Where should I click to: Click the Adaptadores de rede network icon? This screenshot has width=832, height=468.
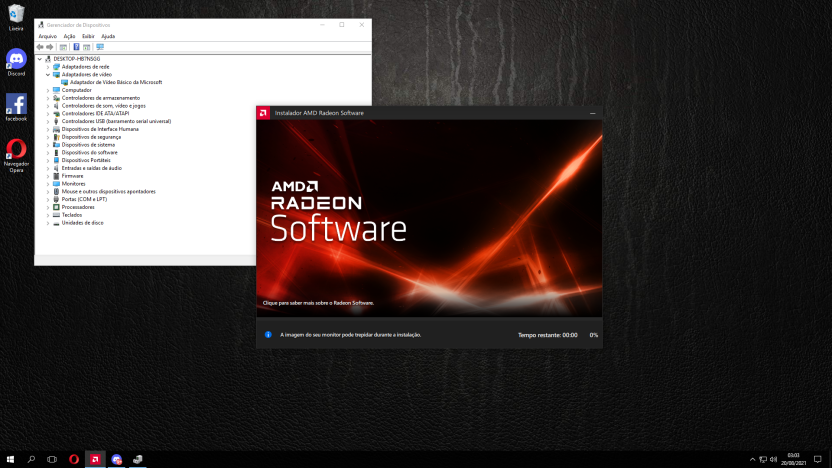pyautogui.click(x=56, y=67)
